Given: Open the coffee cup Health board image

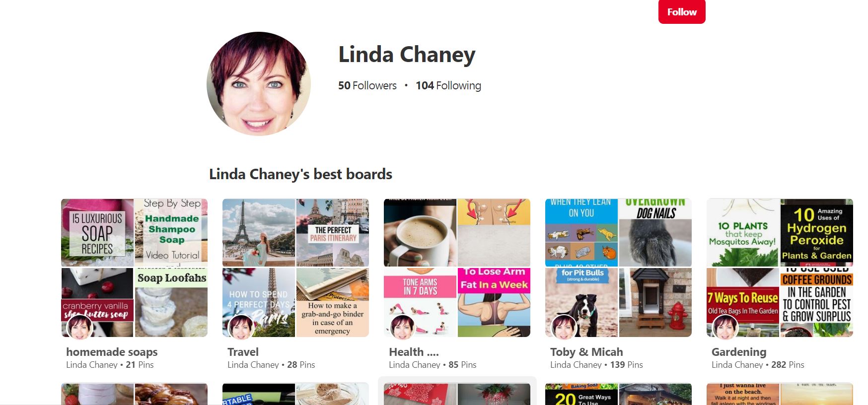Looking at the screenshot, I should [x=420, y=233].
